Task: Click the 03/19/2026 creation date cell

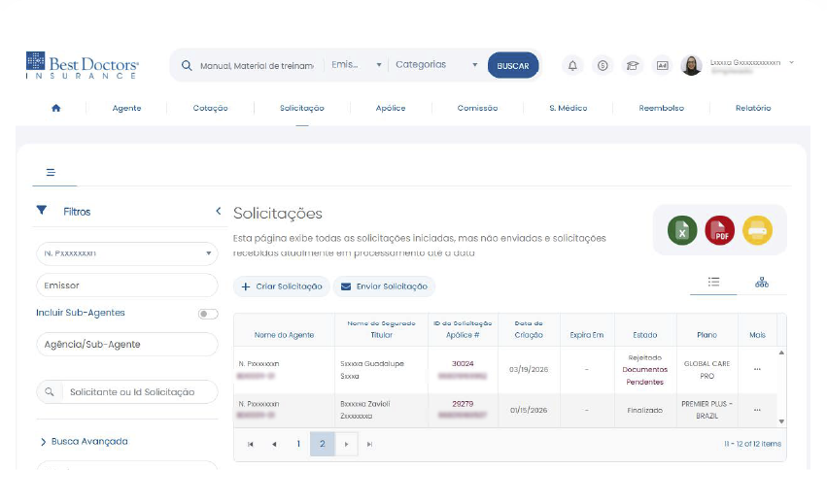Action: pos(529,370)
